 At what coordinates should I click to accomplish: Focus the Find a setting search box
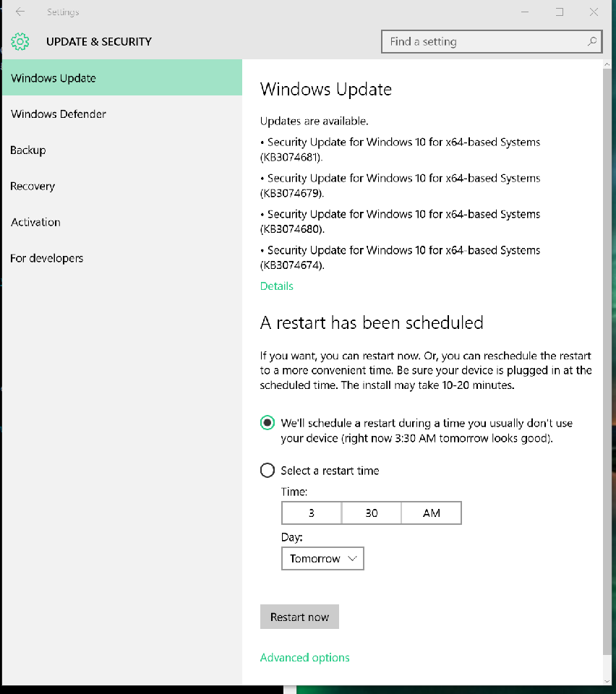point(492,42)
